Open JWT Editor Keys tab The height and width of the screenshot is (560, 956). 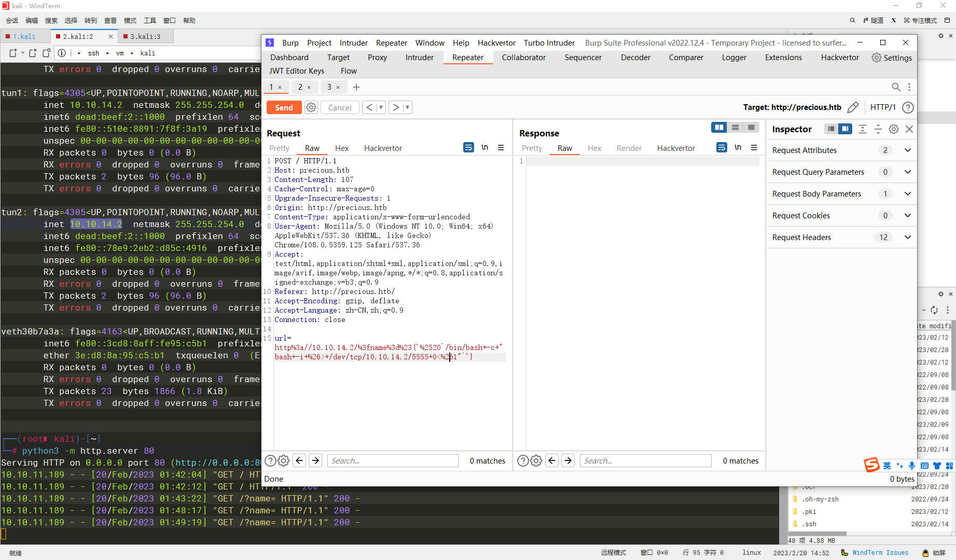(296, 71)
